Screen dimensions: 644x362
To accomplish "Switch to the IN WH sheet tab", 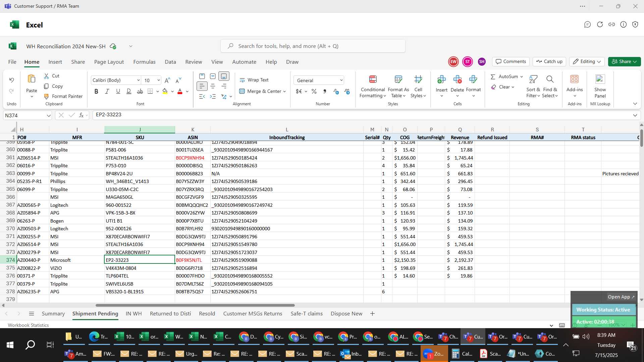I will pyautogui.click(x=133, y=314).
